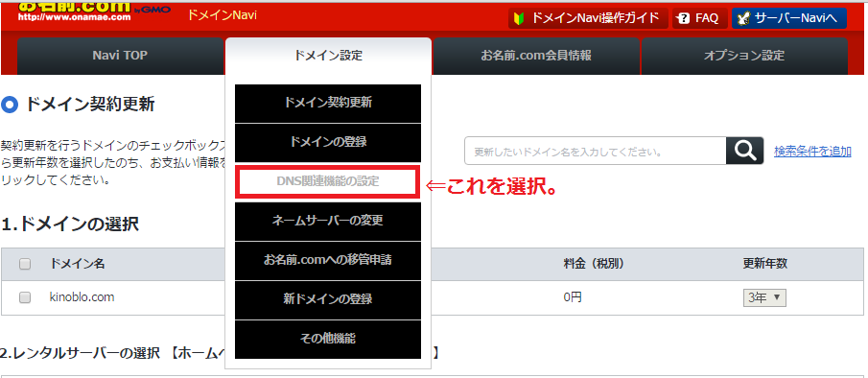Click 更新年数 column header
Image resolution: width=868 pixels, height=378 pixels.
tap(765, 264)
